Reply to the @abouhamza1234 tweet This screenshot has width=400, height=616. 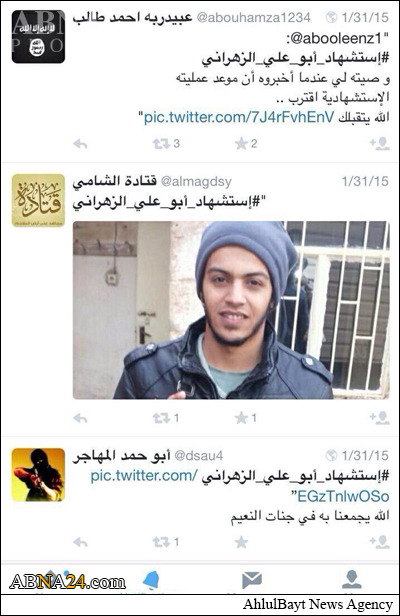coord(80,144)
